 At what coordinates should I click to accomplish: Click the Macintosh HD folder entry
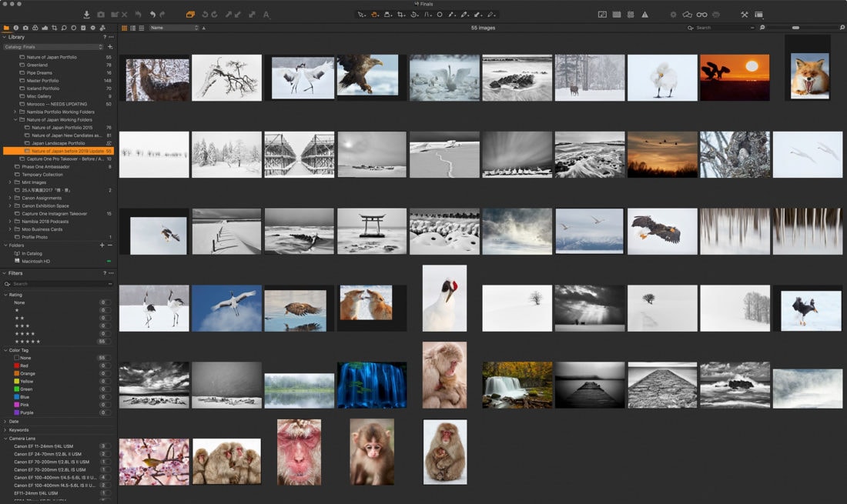pos(35,261)
